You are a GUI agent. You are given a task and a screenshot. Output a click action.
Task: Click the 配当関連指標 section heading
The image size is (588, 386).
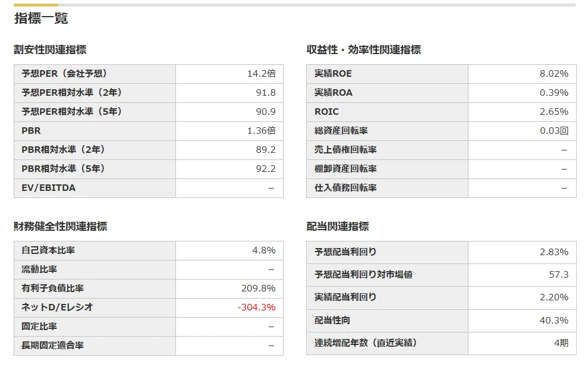click(338, 226)
